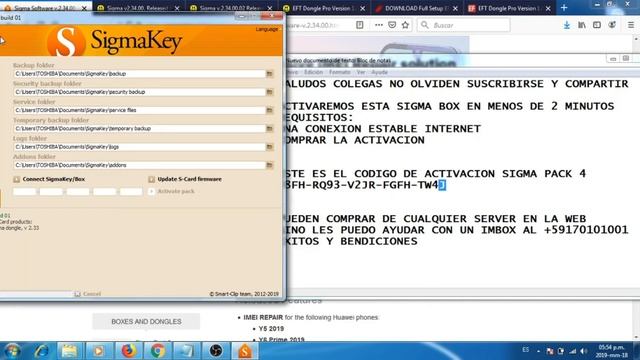
Task: Open Ayuda menu in Notepad
Action: [379, 72]
